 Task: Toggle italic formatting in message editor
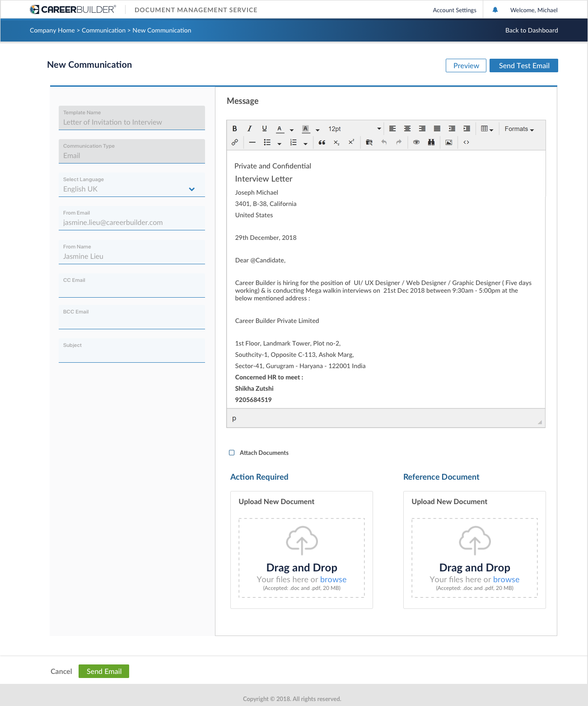[x=249, y=129]
